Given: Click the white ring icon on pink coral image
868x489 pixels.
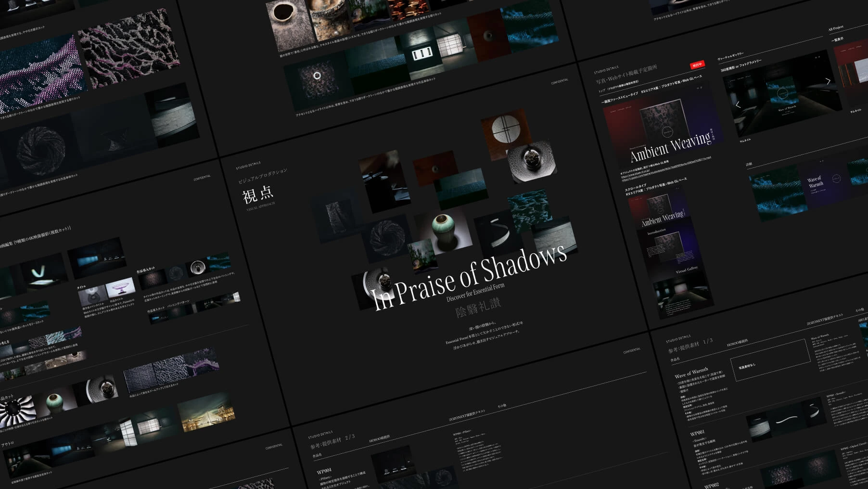Looking at the screenshot, I should click(317, 76).
